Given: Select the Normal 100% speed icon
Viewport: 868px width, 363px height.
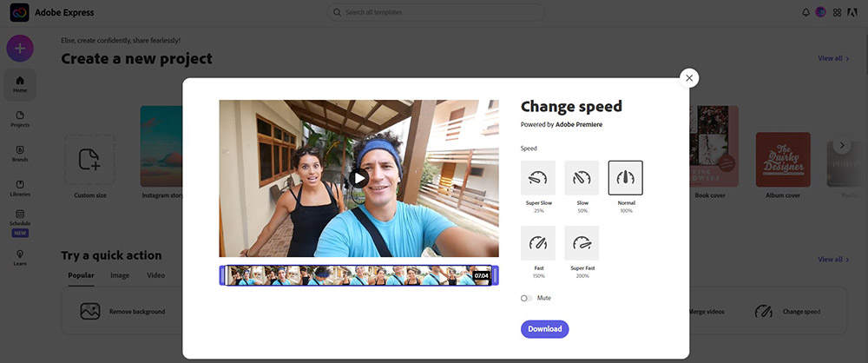Looking at the screenshot, I should [x=626, y=178].
